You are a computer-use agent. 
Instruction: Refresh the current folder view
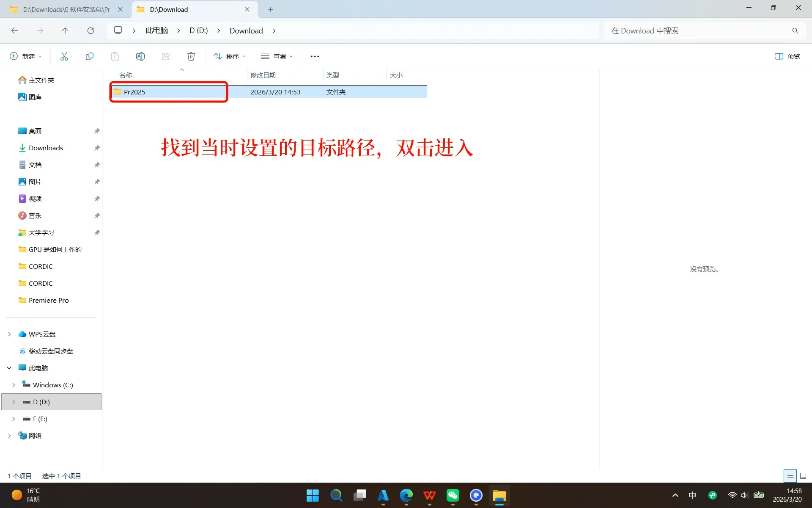[x=91, y=30]
